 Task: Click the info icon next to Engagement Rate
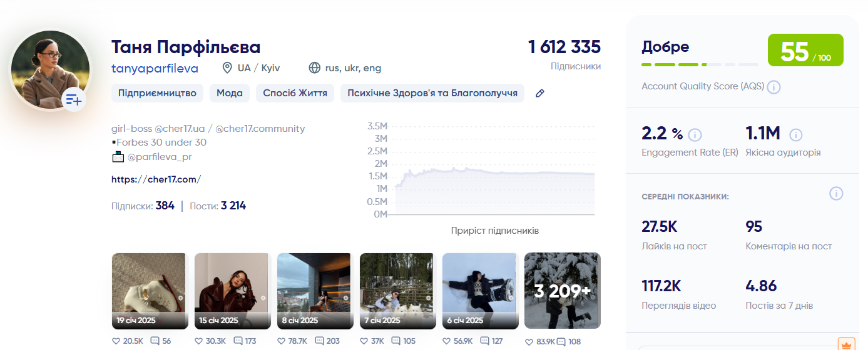pyautogui.click(x=695, y=134)
